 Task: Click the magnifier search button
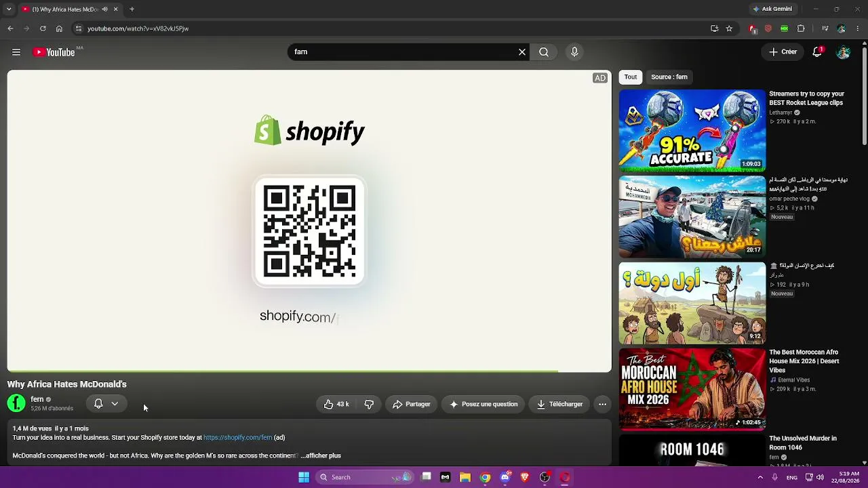544,52
